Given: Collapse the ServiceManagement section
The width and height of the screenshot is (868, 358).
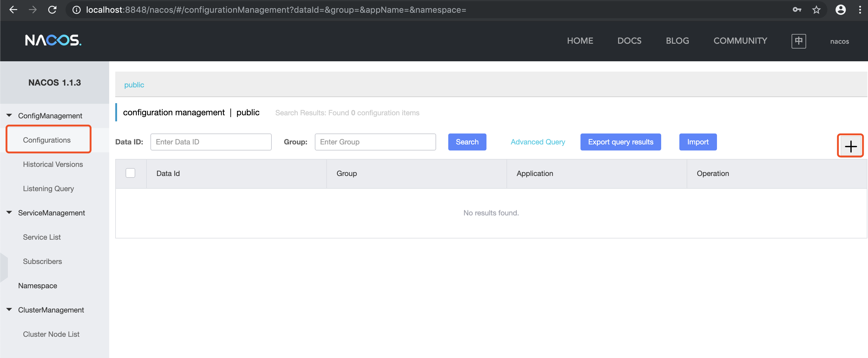Looking at the screenshot, I should pos(9,213).
